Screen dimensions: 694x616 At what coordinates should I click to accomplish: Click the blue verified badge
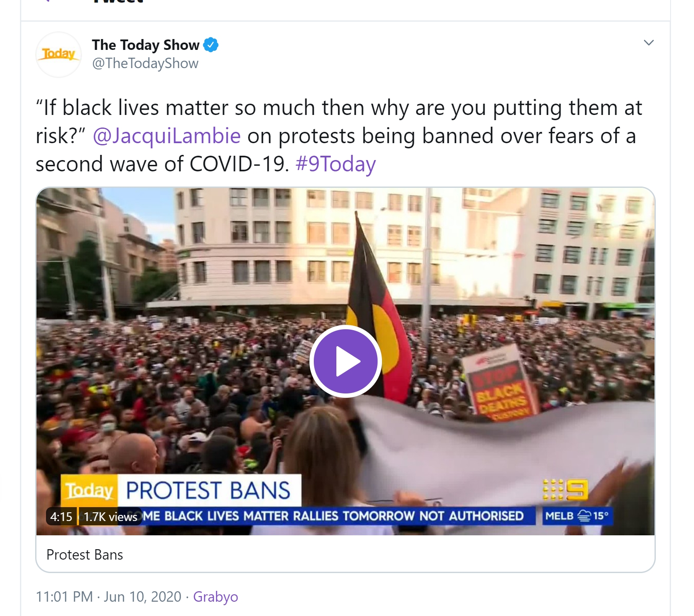211,45
